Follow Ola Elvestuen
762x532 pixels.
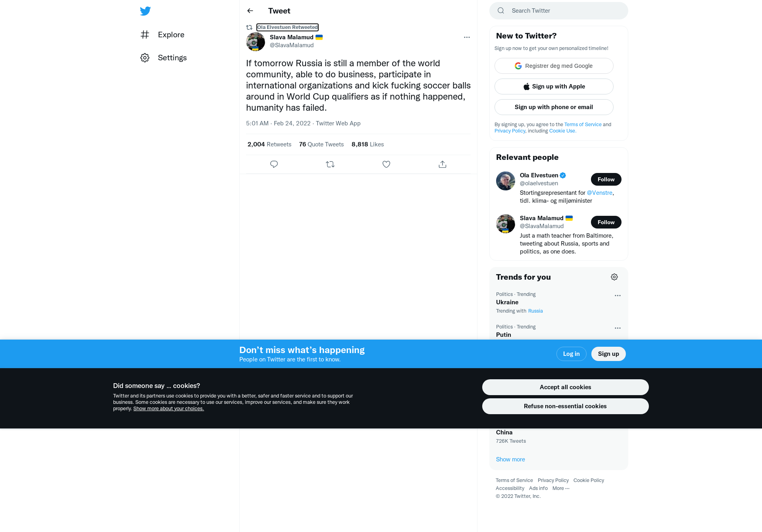point(606,179)
